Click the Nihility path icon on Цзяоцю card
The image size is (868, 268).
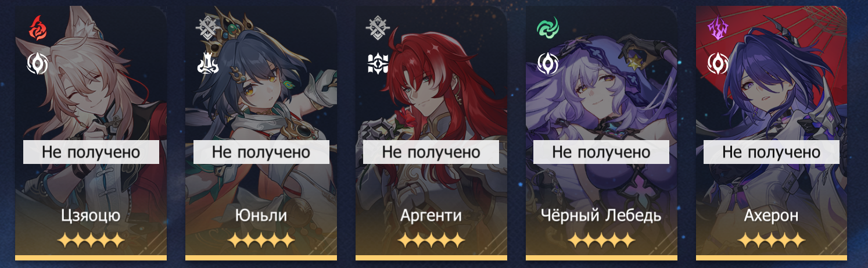[x=37, y=63]
